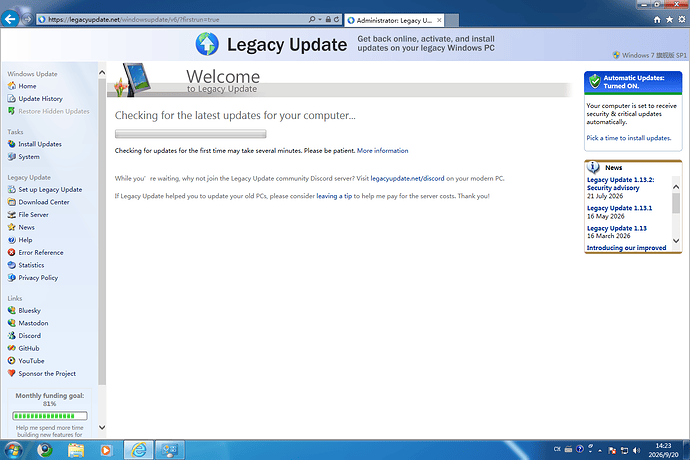Screen dimensions: 690x460
Task: Click the update checking progress bar
Action: click(x=191, y=133)
